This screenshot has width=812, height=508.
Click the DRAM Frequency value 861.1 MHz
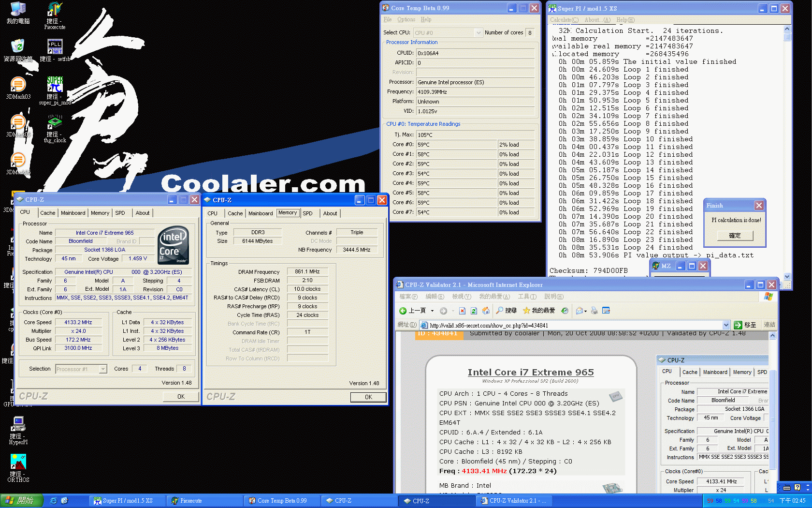pyautogui.click(x=307, y=272)
